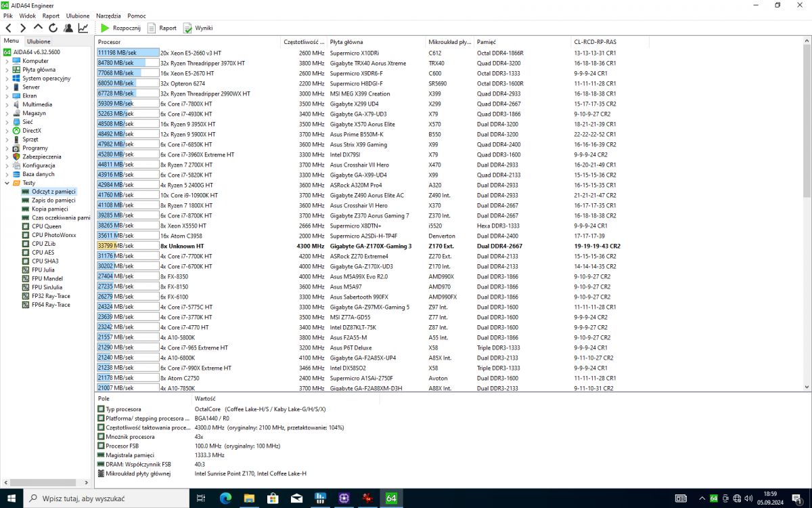Image resolution: width=812 pixels, height=508 pixels.
Task: Open the Widok menu
Action: click(x=28, y=16)
